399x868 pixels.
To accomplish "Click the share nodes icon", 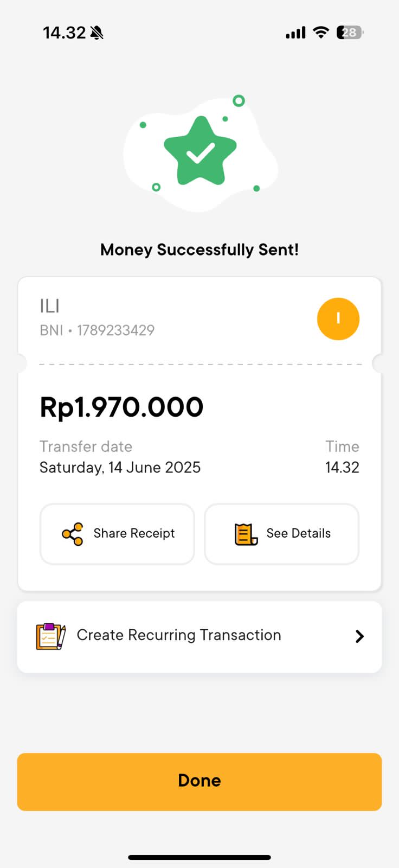I will tap(73, 534).
